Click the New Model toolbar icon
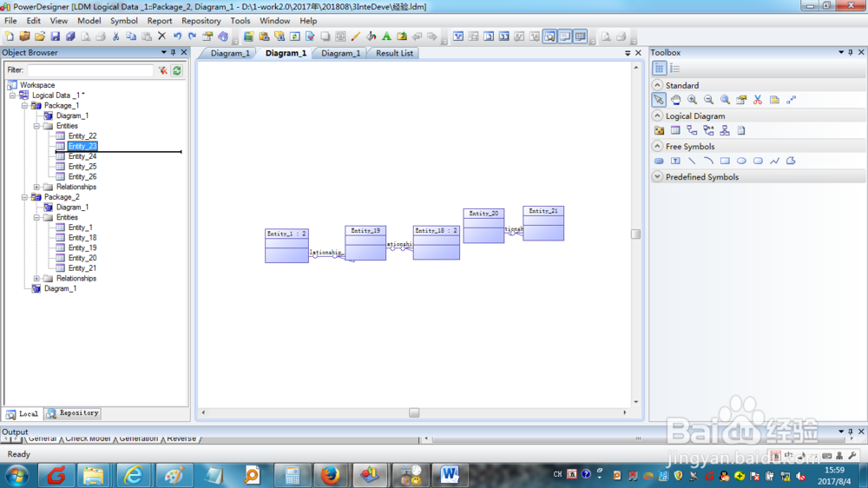 pos(10,36)
